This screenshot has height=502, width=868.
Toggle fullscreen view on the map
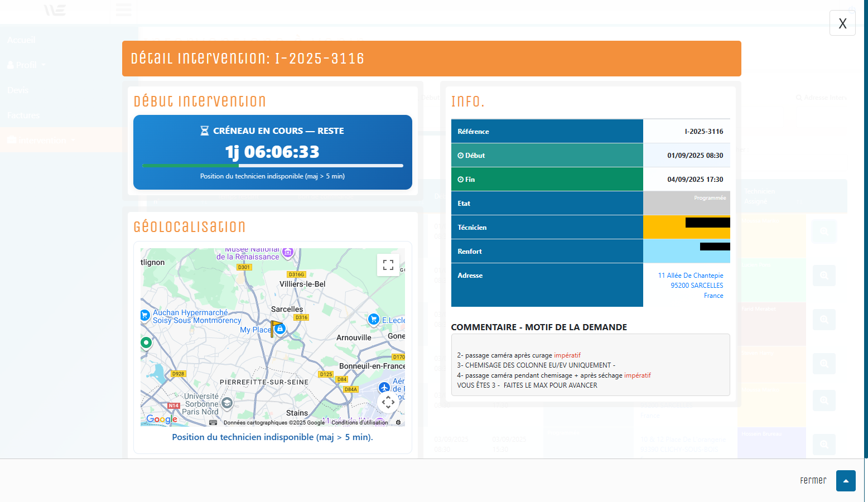pos(388,265)
